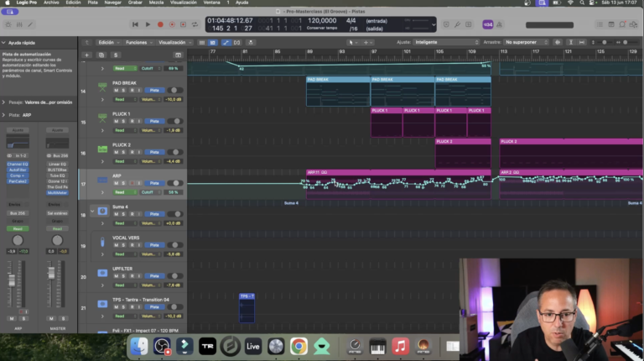Solo the PLUCK 1 track
The width and height of the screenshot is (644, 361).
[x=123, y=121]
